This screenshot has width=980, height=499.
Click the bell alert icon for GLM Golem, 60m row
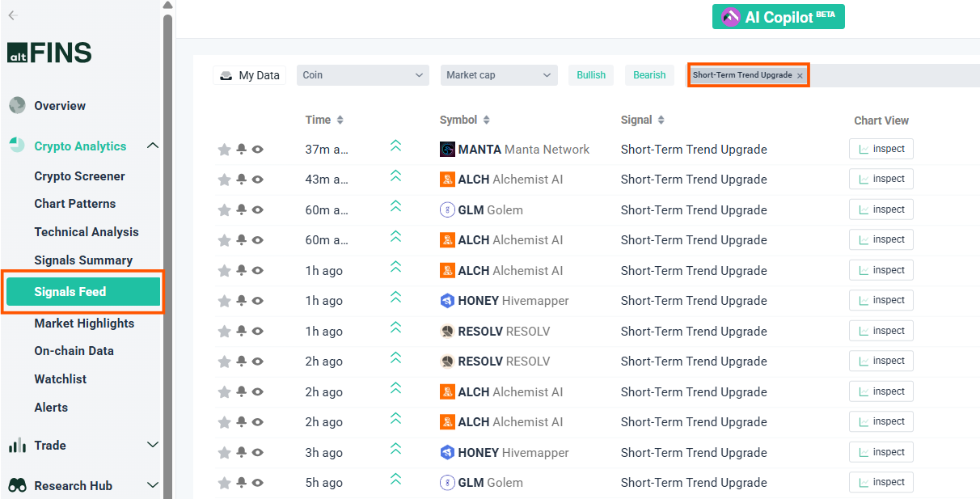coord(241,209)
